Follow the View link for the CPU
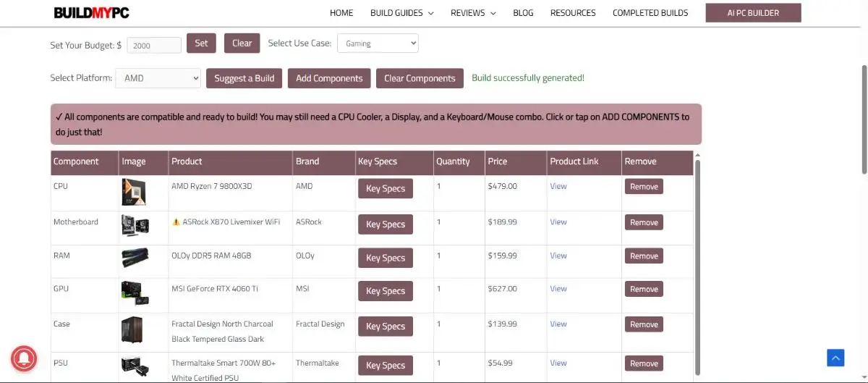 [558, 186]
